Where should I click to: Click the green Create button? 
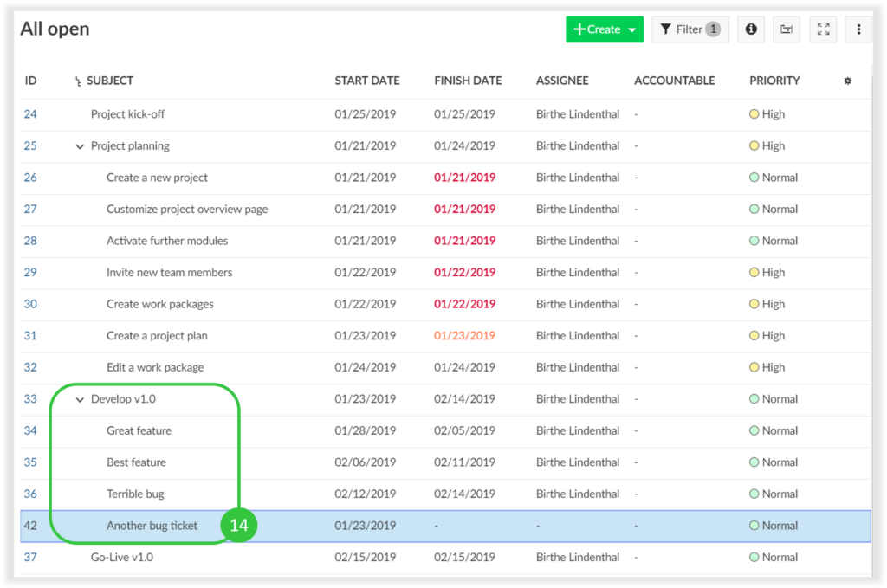pos(601,29)
